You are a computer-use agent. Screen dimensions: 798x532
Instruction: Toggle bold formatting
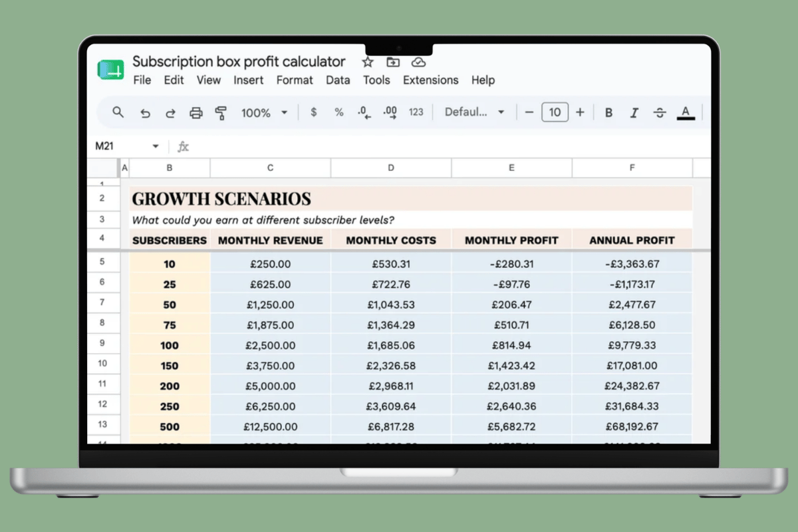pyautogui.click(x=608, y=113)
